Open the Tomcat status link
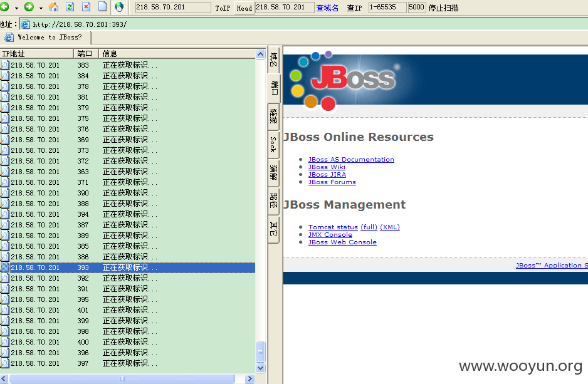 [x=333, y=227]
